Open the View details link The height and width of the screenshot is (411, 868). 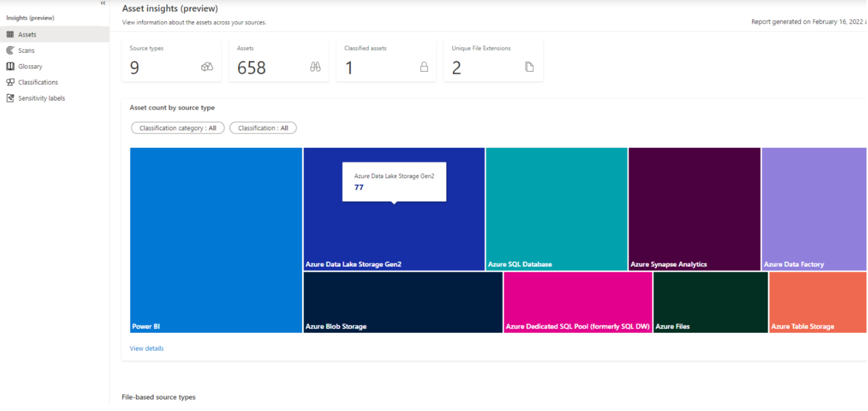[x=147, y=349]
